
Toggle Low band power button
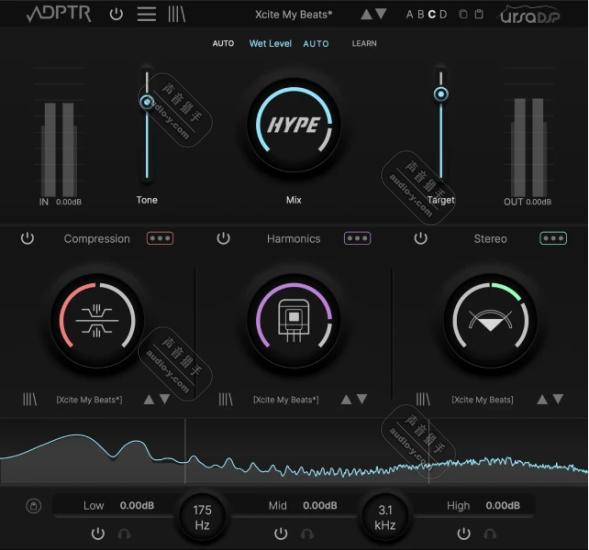98,533
